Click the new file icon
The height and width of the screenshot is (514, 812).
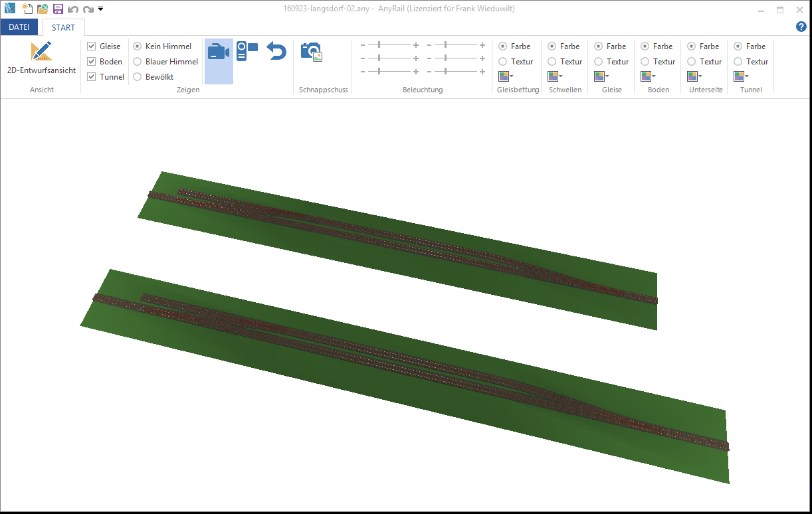click(x=27, y=9)
